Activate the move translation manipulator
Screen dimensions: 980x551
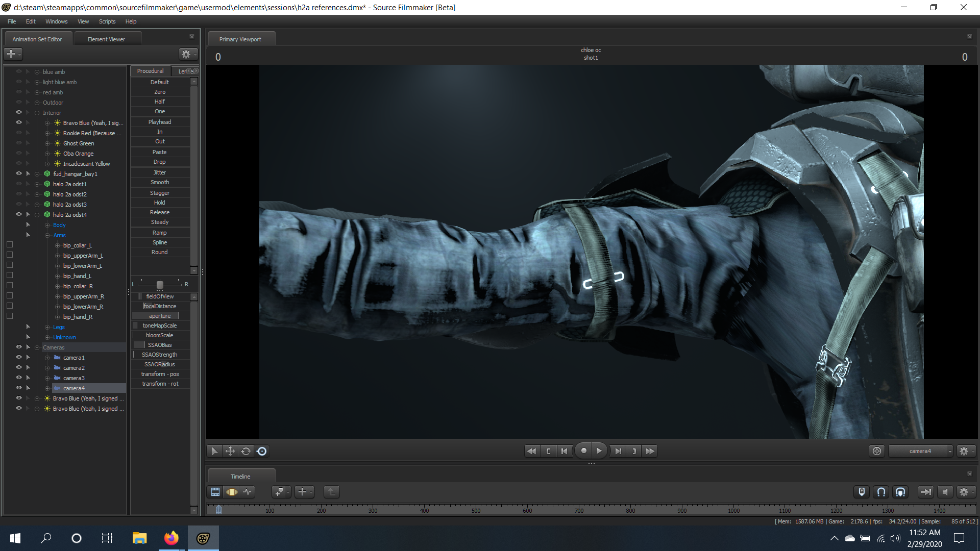click(x=230, y=451)
